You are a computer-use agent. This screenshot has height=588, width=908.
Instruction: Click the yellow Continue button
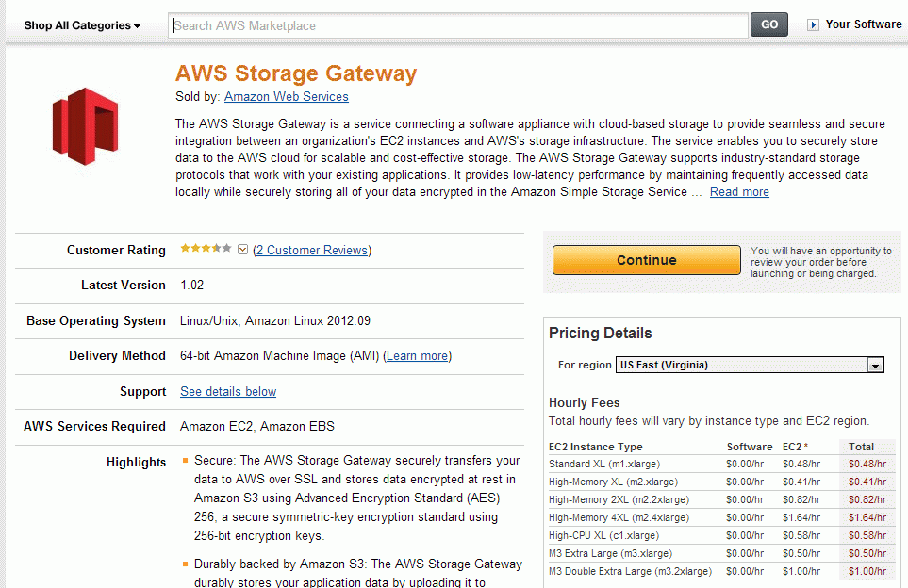(x=646, y=260)
